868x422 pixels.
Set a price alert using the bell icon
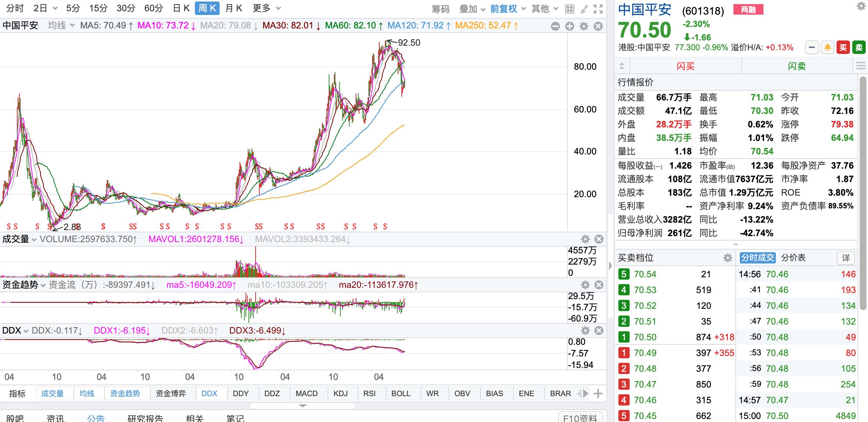tap(828, 48)
